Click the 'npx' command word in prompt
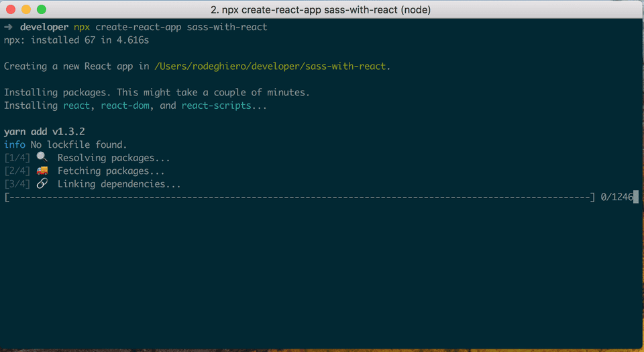The height and width of the screenshot is (352, 644). pyautogui.click(x=82, y=28)
